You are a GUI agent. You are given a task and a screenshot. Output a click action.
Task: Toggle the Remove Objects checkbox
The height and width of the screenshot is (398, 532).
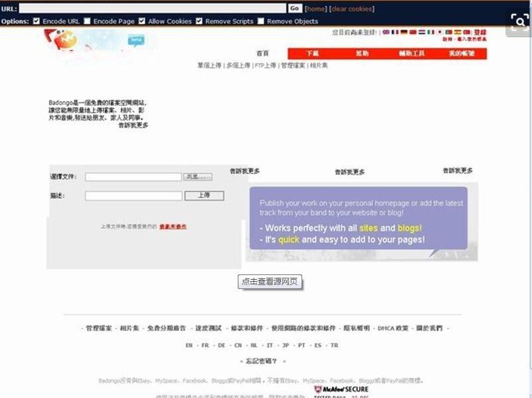(x=260, y=21)
